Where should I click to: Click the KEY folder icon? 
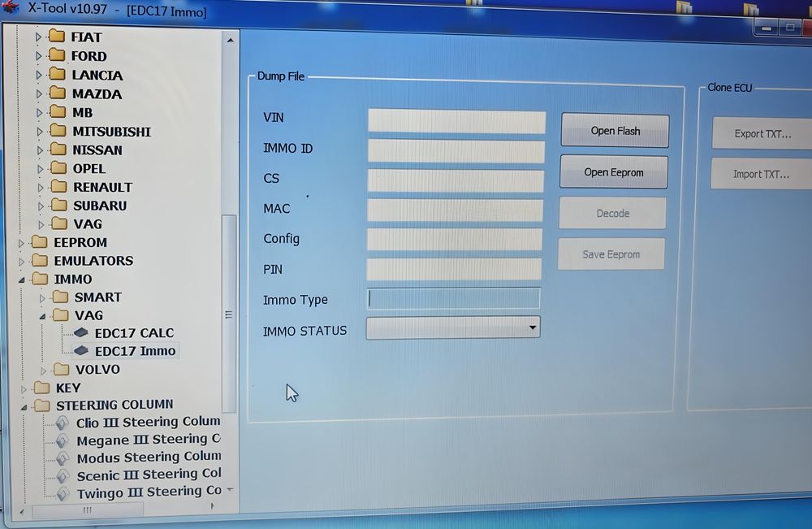point(42,388)
